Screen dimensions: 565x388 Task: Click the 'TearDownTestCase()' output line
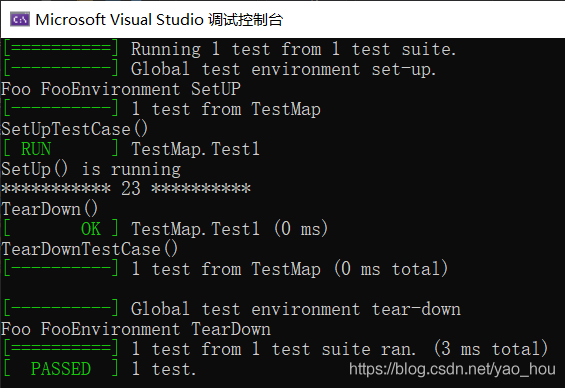[x=90, y=249]
